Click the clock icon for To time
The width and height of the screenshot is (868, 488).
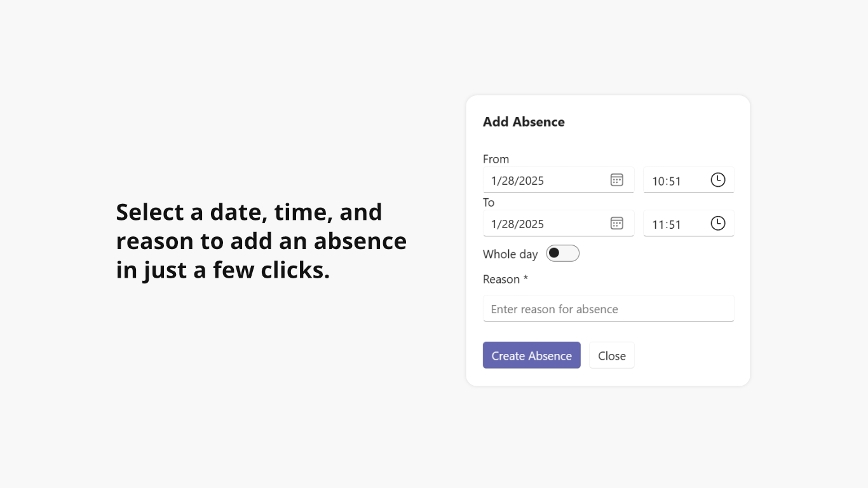717,223
